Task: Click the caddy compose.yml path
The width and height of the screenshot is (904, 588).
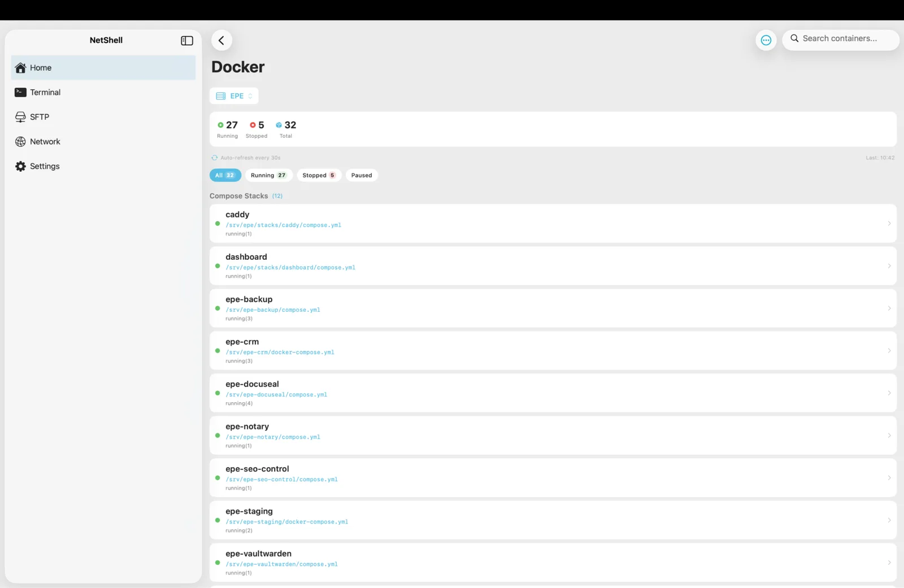Action: [284, 225]
